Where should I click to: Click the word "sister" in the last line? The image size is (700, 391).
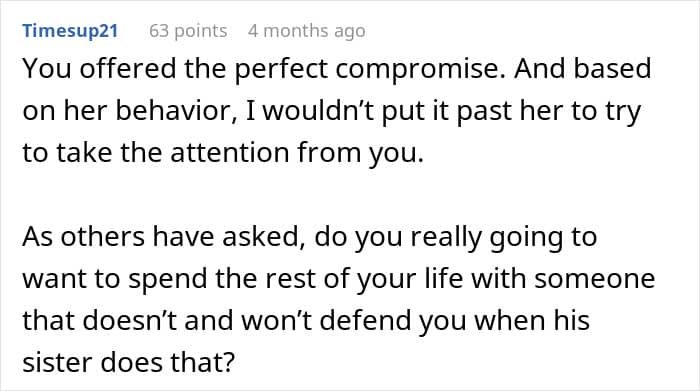(x=58, y=362)
